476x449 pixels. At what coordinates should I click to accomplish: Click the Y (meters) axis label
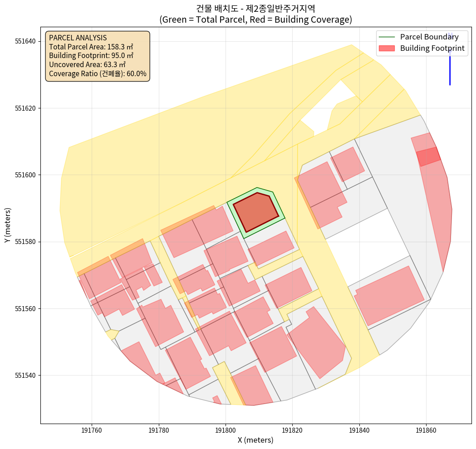(8, 225)
